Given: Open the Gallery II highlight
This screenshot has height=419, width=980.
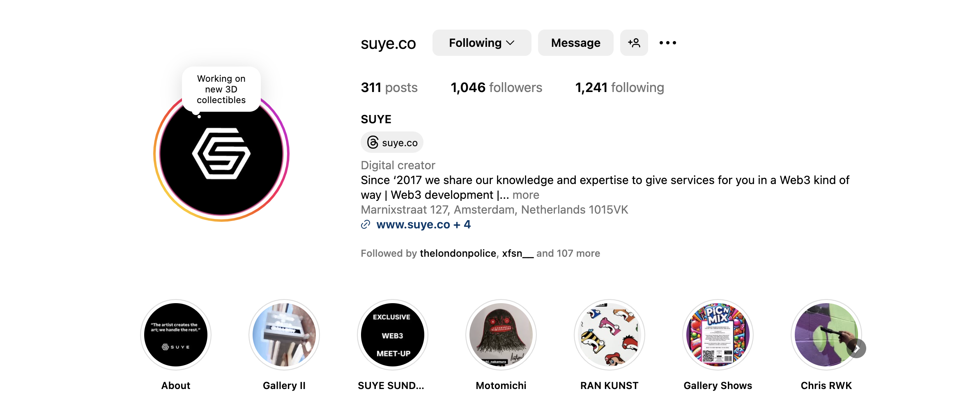Looking at the screenshot, I should 284,335.
